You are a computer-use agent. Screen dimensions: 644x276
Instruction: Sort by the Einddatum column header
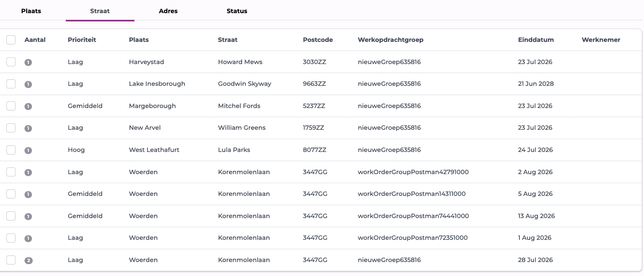click(x=536, y=40)
